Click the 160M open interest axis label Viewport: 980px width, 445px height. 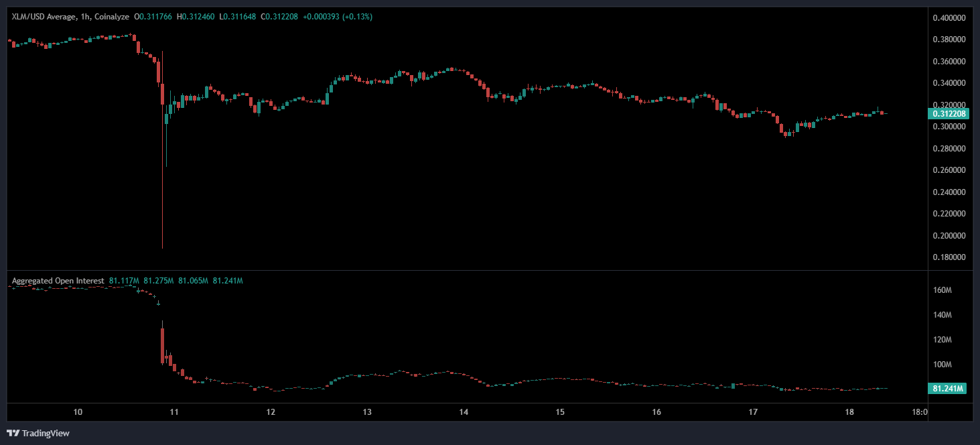[942, 290]
